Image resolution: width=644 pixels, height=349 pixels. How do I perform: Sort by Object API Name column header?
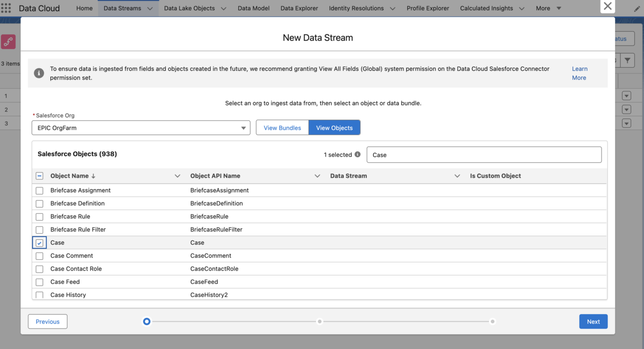coord(215,176)
